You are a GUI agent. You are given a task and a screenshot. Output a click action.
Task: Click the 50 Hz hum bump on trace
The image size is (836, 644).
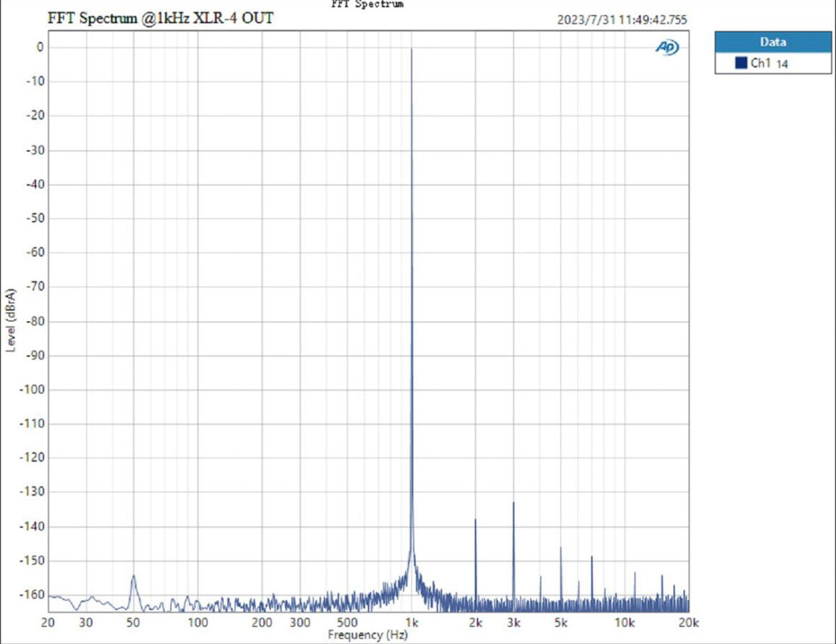click(x=133, y=576)
